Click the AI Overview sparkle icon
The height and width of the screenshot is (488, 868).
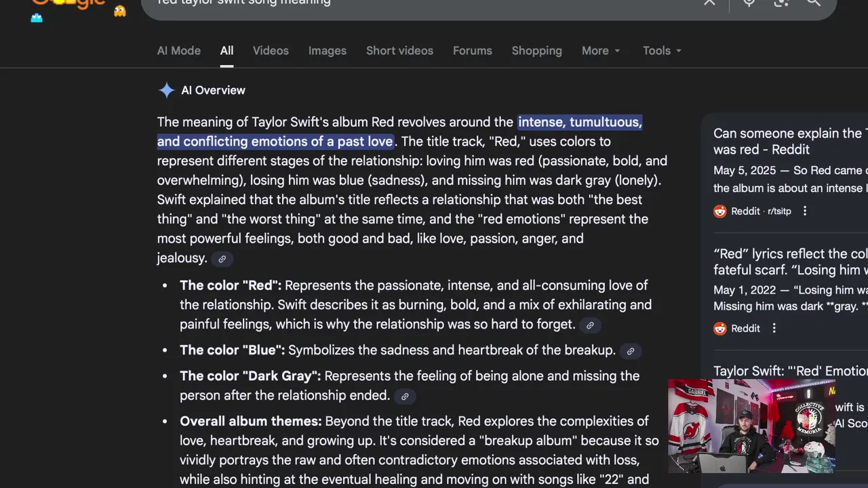pos(166,90)
